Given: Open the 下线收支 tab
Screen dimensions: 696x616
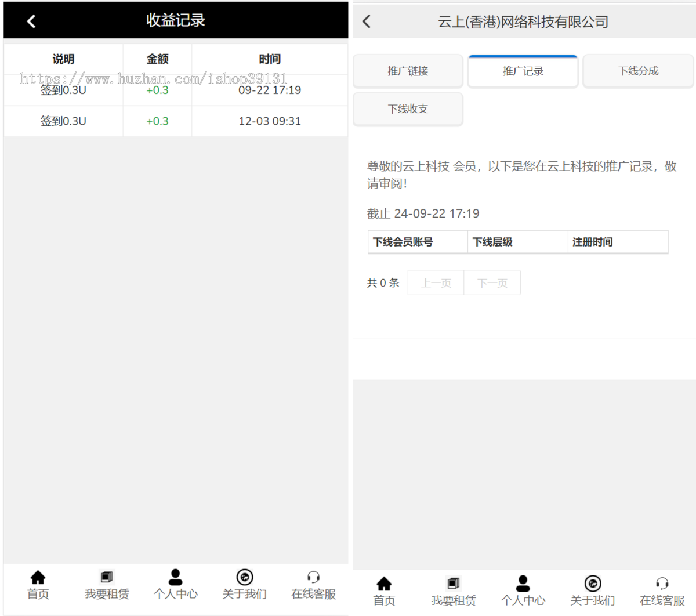Looking at the screenshot, I should point(408,108).
